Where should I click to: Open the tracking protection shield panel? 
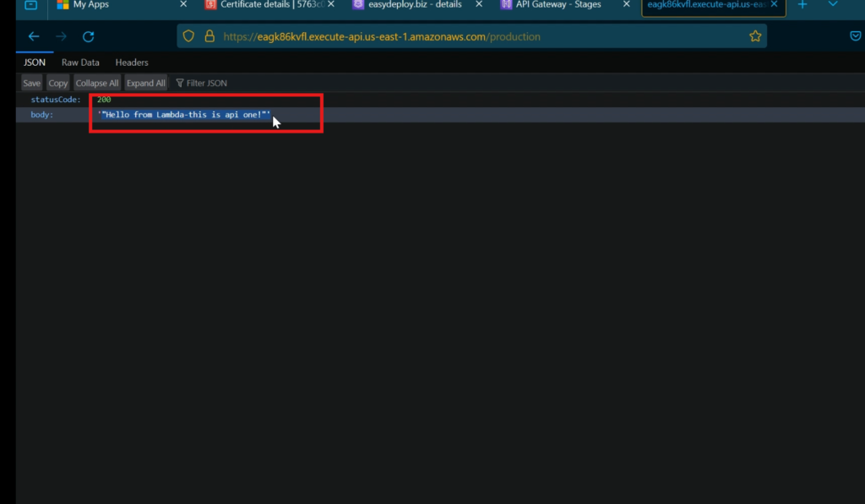click(188, 36)
